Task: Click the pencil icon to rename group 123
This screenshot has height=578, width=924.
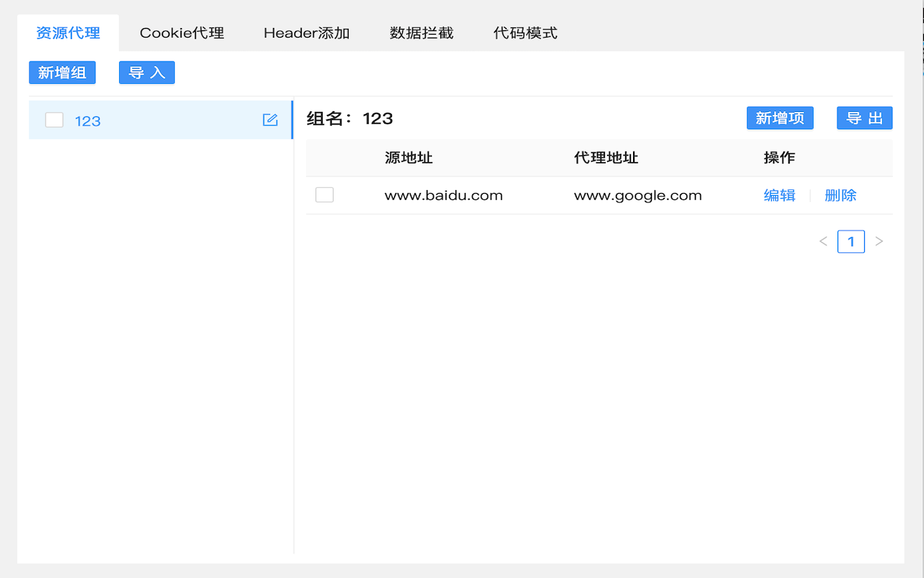Action: click(270, 119)
